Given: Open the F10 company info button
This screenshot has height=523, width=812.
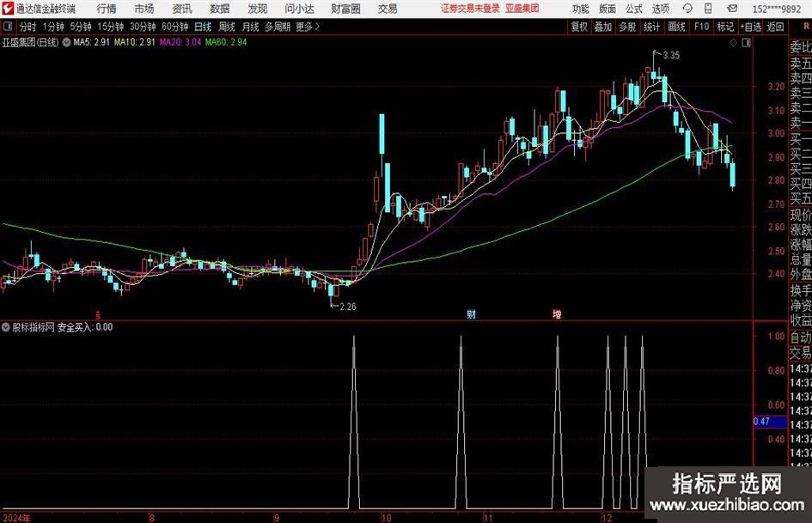Looking at the screenshot, I should 702,27.
